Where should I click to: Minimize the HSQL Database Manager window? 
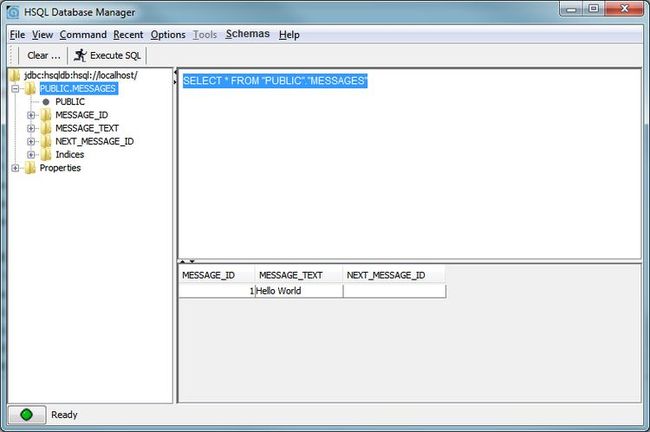point(571,8)
